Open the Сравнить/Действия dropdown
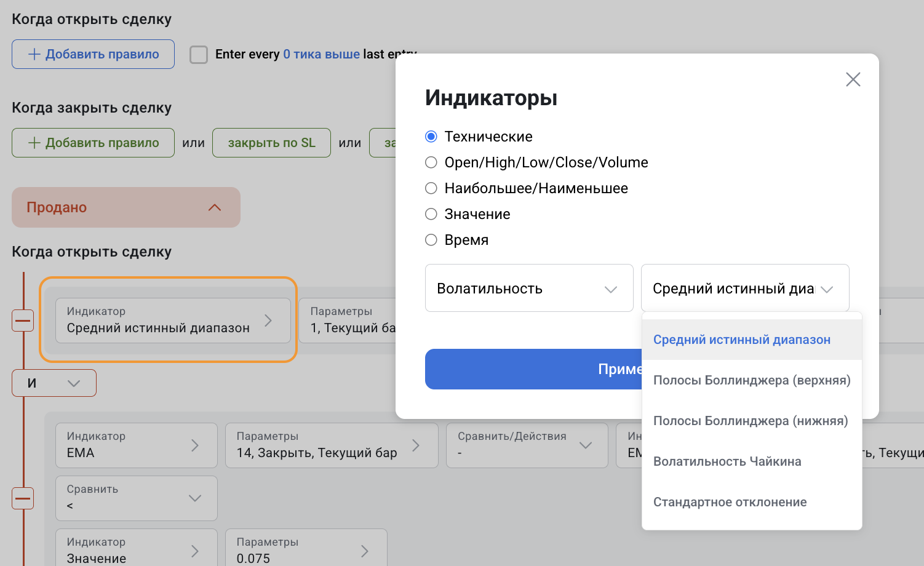Image resolution: width=924 pixels, height=566 pixels. pos(527,445)
